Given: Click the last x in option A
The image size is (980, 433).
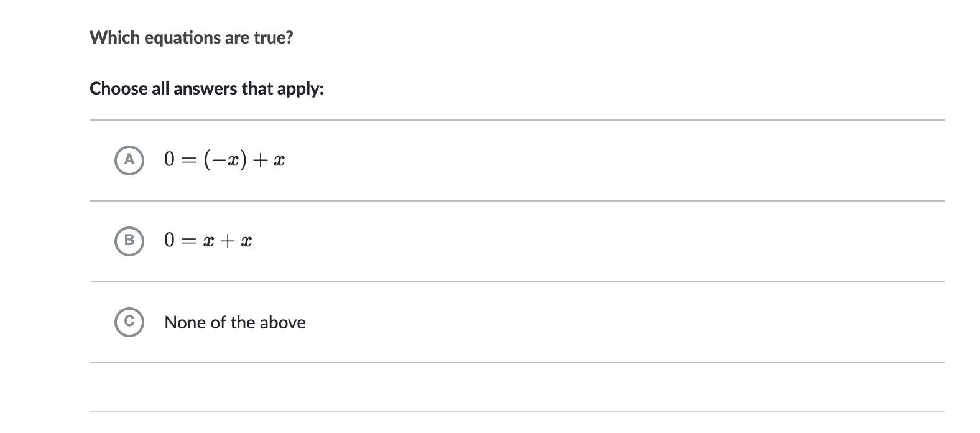Looking at the screenshot, I should pos(279,161).
